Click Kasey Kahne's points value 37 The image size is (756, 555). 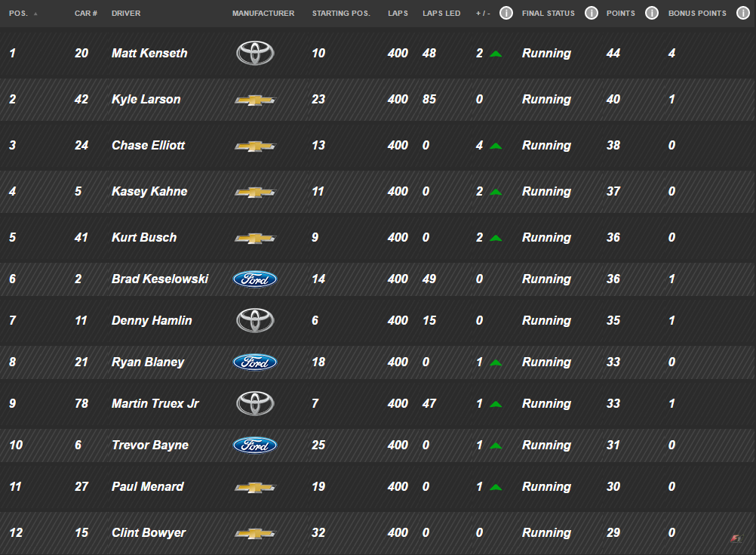pyautogui.click(x=613, y=191)
